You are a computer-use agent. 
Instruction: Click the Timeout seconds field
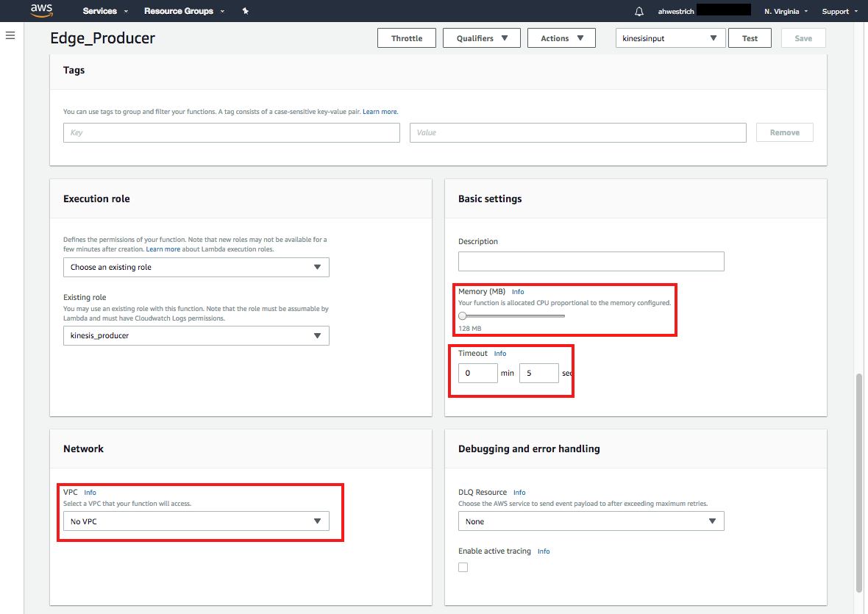(x=538, y=374)
